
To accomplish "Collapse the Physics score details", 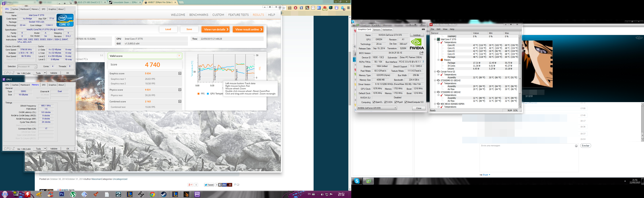I will [x=180, y=90].
